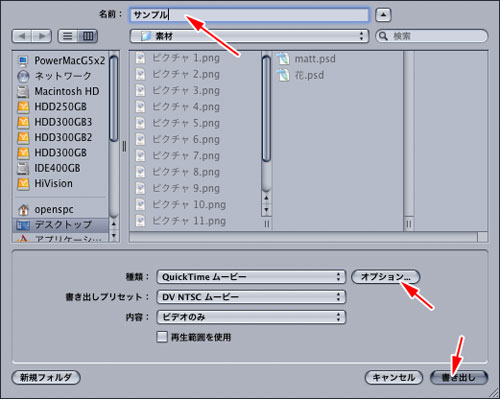Go to openspc home folder
Viewport: 500px width, 399px height.
click(45, 209)
